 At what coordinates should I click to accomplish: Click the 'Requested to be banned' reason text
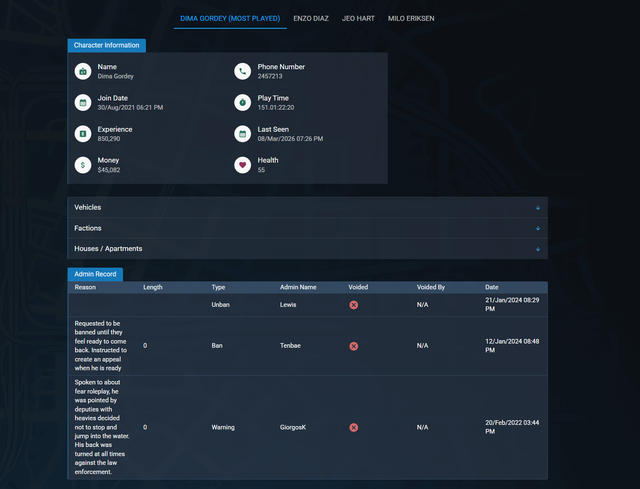[100, 346]
